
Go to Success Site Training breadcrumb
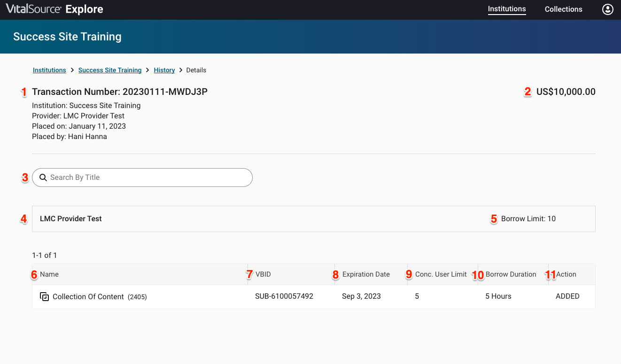point(110,70)
